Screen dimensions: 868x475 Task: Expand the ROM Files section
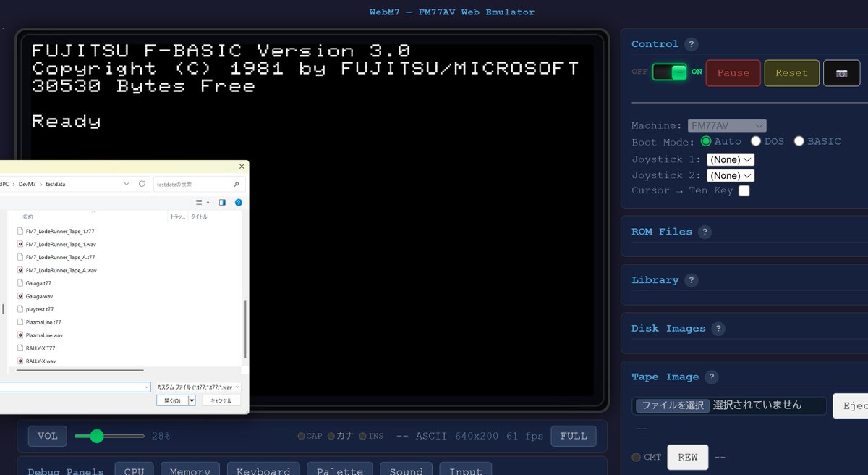tap(661, 232)
